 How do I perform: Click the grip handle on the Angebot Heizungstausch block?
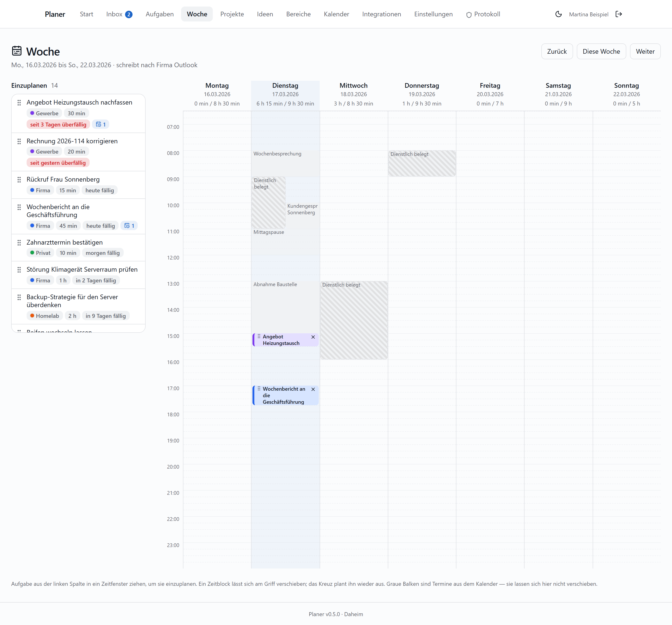(259, 336)
